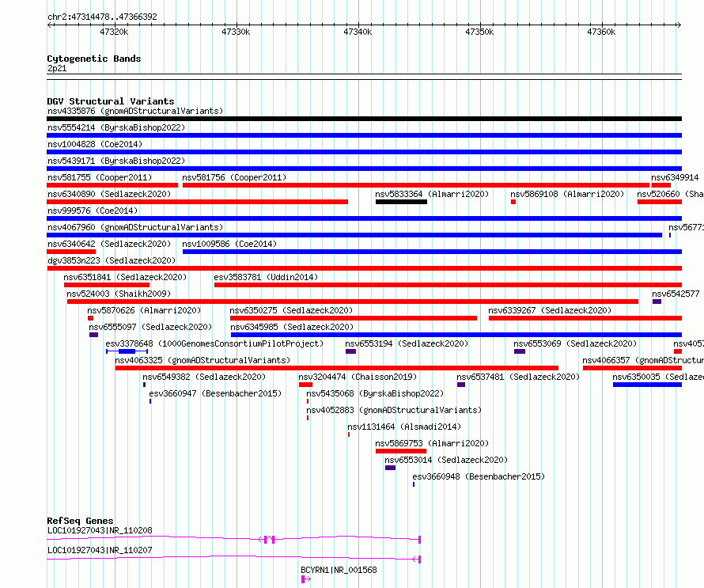
Task: Select the nsv581755 Cooper2011 label
Action: (x=100, y=177)
